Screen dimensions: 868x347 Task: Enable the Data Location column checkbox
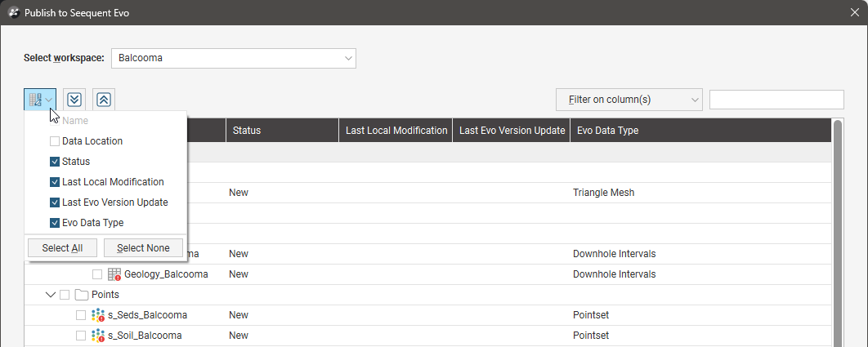(x=55, y=141)
